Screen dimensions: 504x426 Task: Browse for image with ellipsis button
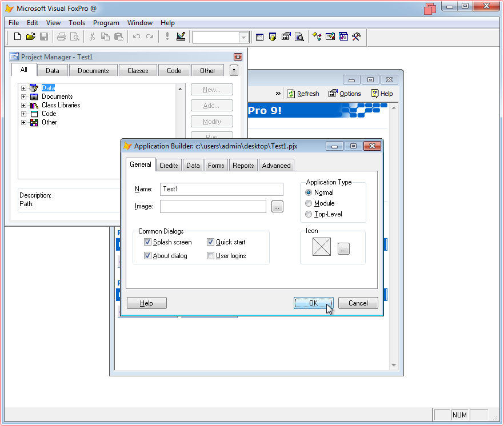pos(277,207)
